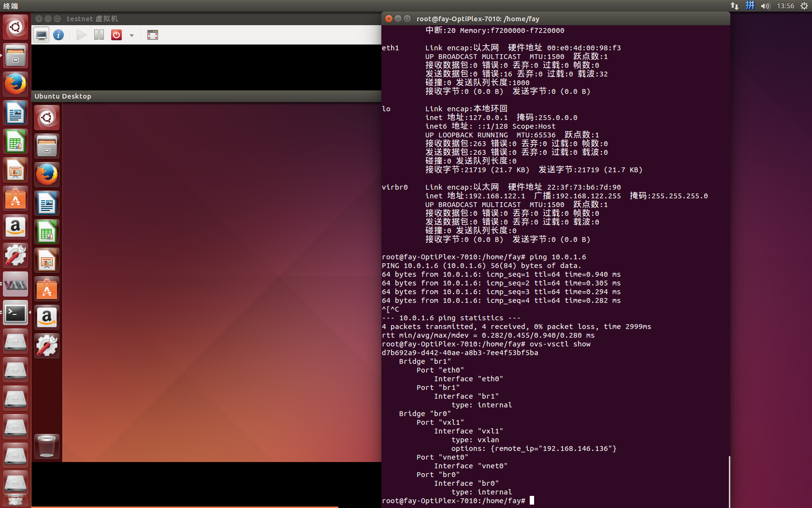Open LibreOffice Writer in host launcher
The height and width of the screenshot is (508, 812).
pyautogui.click(x=15, y=113)
